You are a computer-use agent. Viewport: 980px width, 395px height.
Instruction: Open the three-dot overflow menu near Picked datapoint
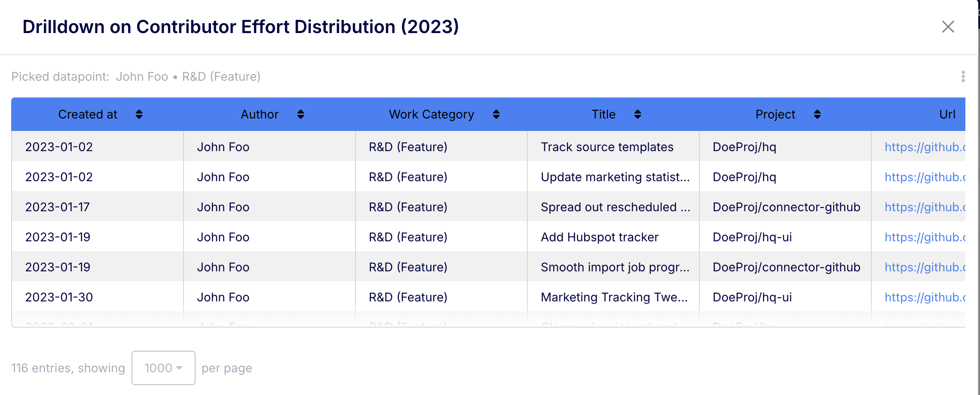[x=964, y=76]
